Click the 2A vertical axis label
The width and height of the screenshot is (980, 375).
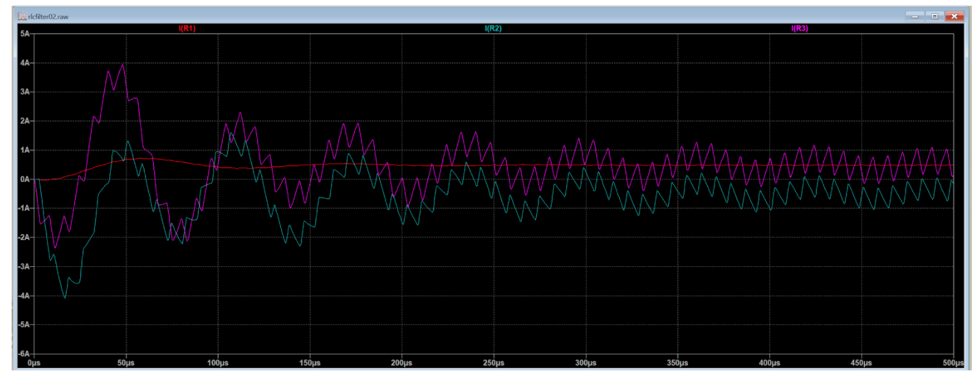coord(24,121)
